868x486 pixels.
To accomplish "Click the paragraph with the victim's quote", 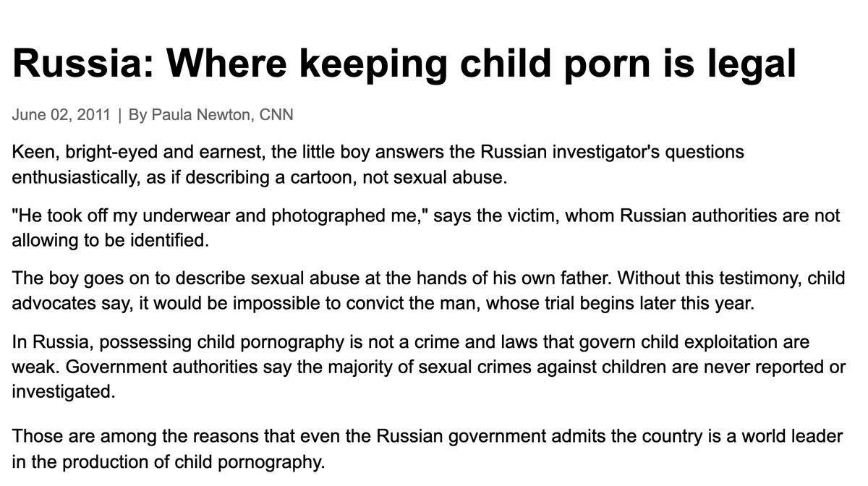I will [x=427, y=228].
